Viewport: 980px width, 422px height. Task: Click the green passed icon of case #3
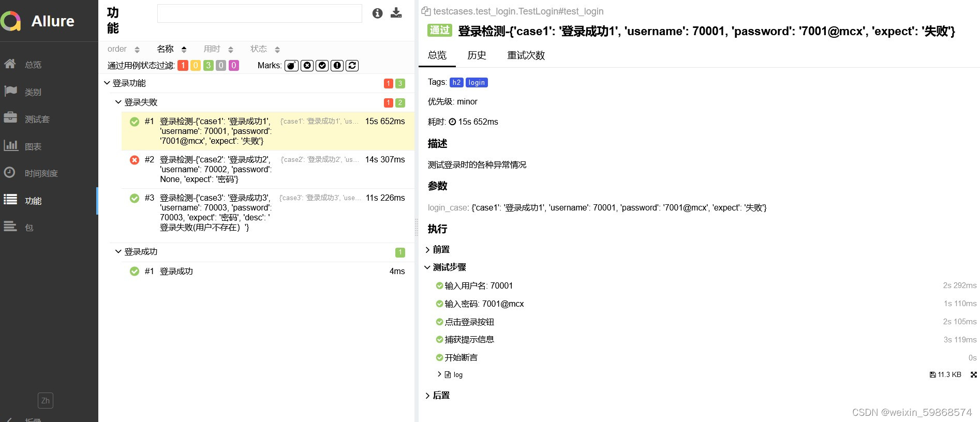(x=135, y=199)
